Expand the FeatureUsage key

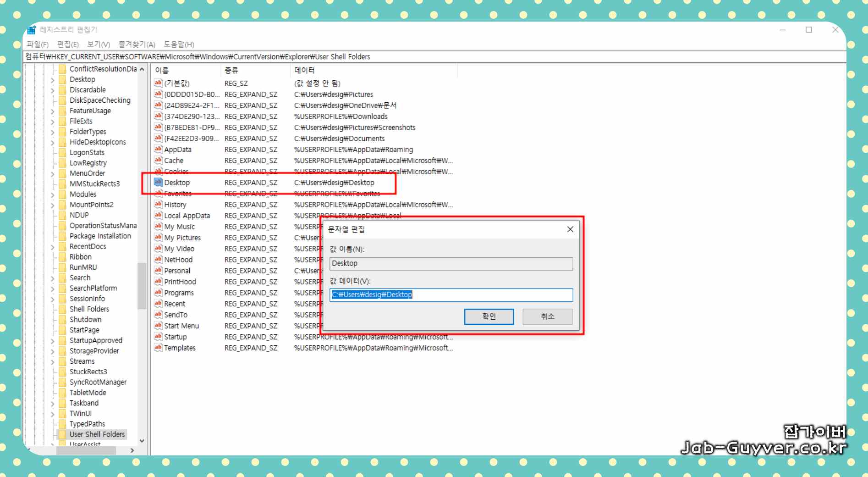pos(52,111)
